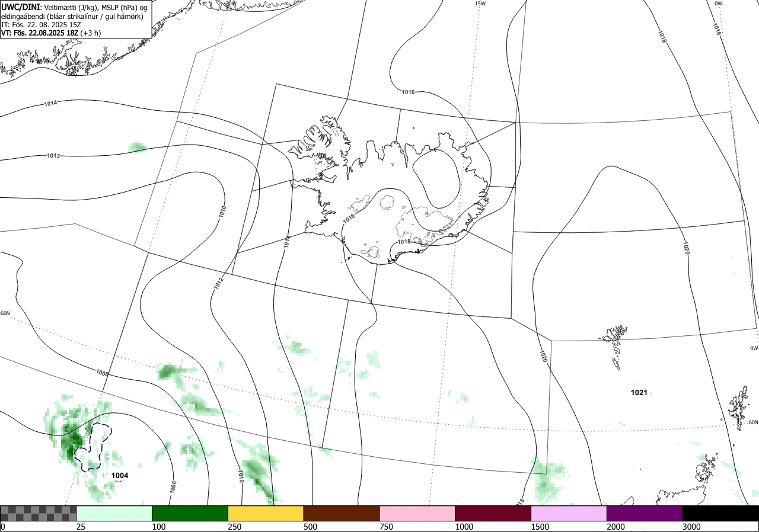759x532 pixels.
Task: Click the legend value label '1500'
Action: (540, 527)
